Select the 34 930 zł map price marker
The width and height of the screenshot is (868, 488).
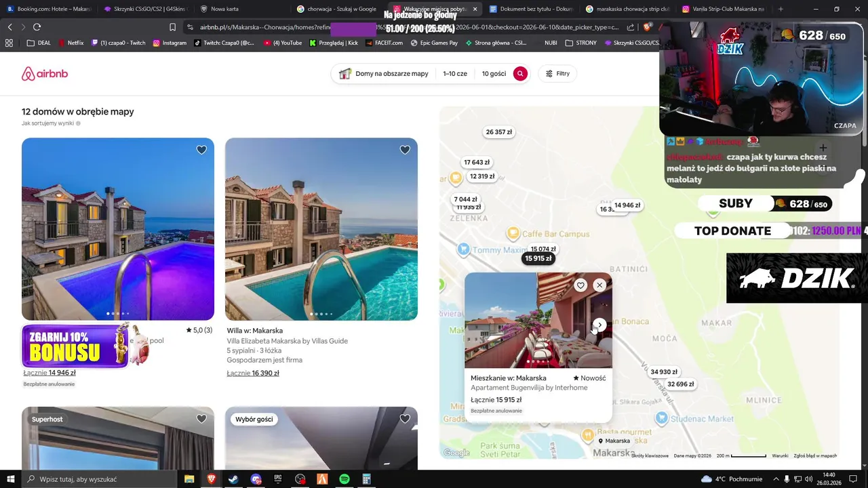(664, 372)
